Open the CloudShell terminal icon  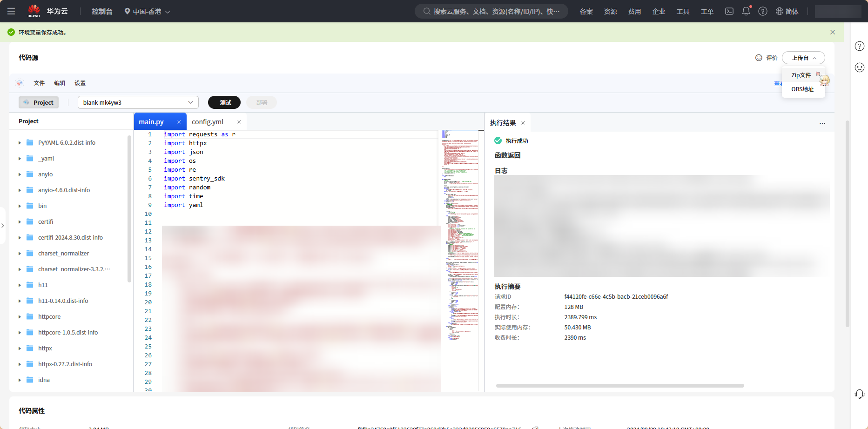pyautogui.click(x=729, y=11)
